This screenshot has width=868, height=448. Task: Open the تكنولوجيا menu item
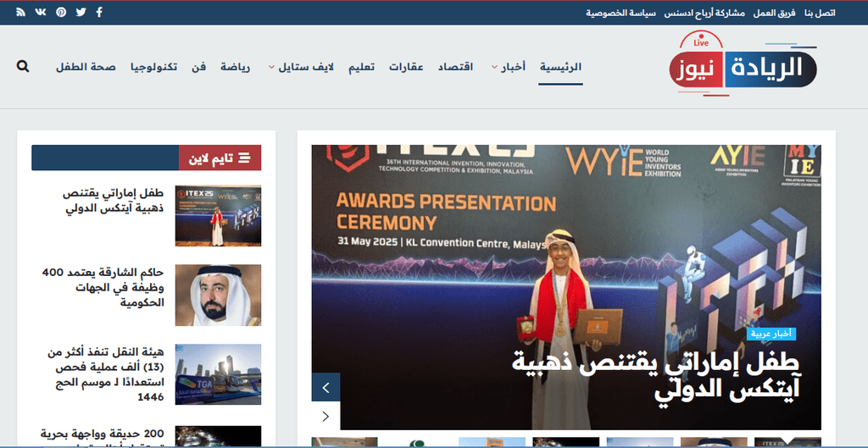(154, 68)
